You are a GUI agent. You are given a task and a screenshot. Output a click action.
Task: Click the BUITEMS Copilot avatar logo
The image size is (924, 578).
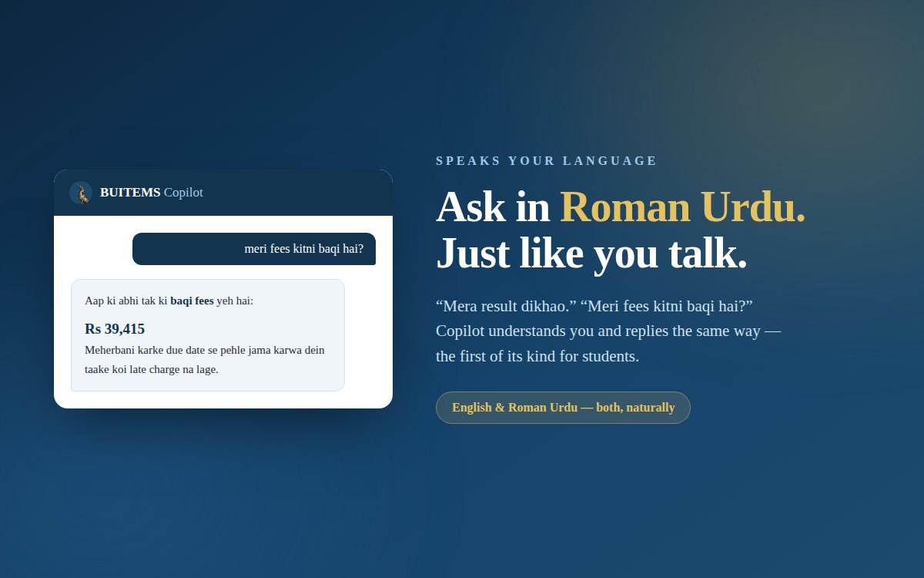81,193
